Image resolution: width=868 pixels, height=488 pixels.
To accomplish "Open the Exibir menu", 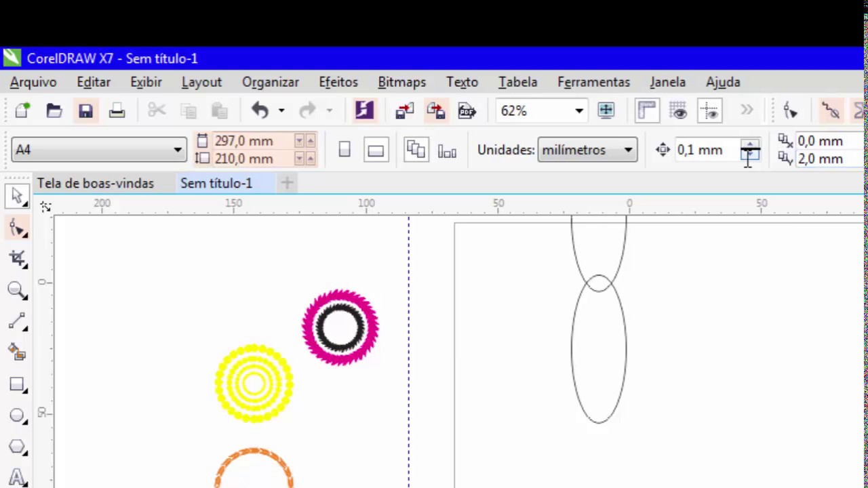I will [x=146, y=82].
